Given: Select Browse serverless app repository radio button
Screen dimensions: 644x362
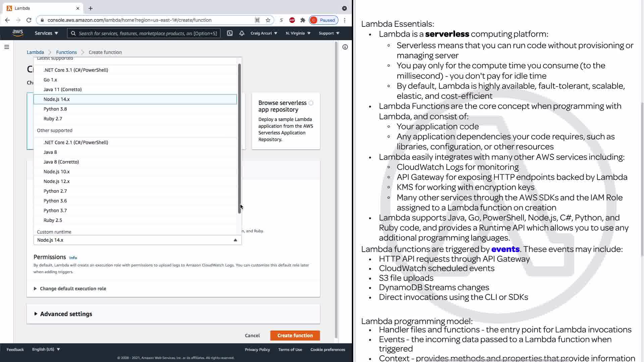Looking at the screenshot, I should [x=311, y=103].
